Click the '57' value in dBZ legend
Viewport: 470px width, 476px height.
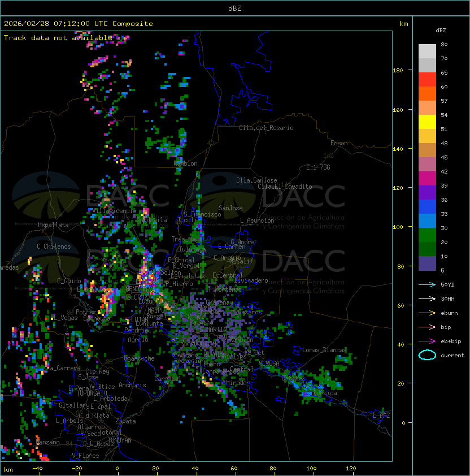tap(444, 101)
